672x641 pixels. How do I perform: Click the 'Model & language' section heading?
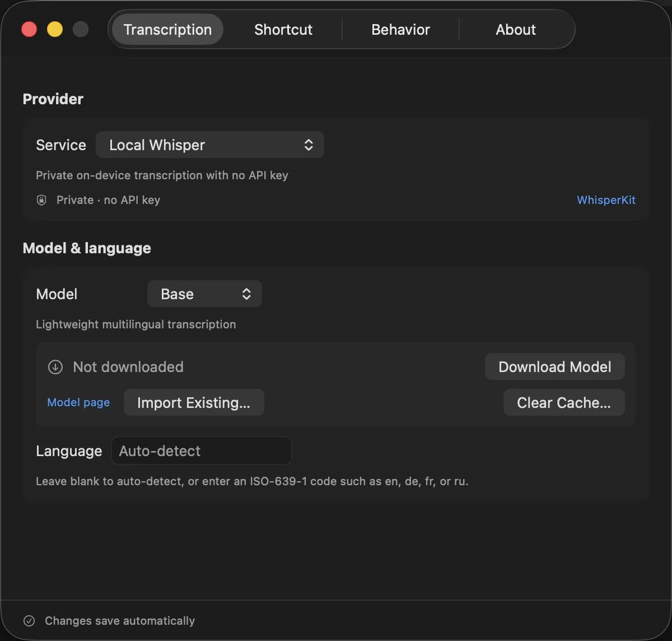(87, 248)
